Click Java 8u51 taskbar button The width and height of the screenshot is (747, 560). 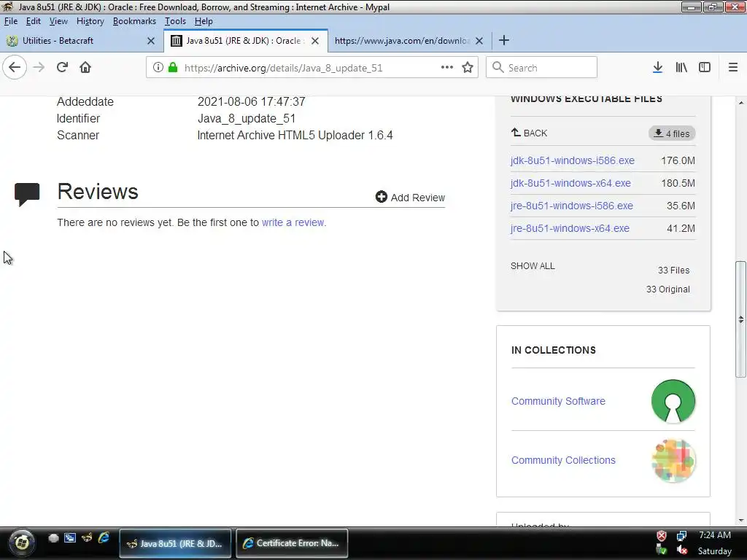[175, 542]
